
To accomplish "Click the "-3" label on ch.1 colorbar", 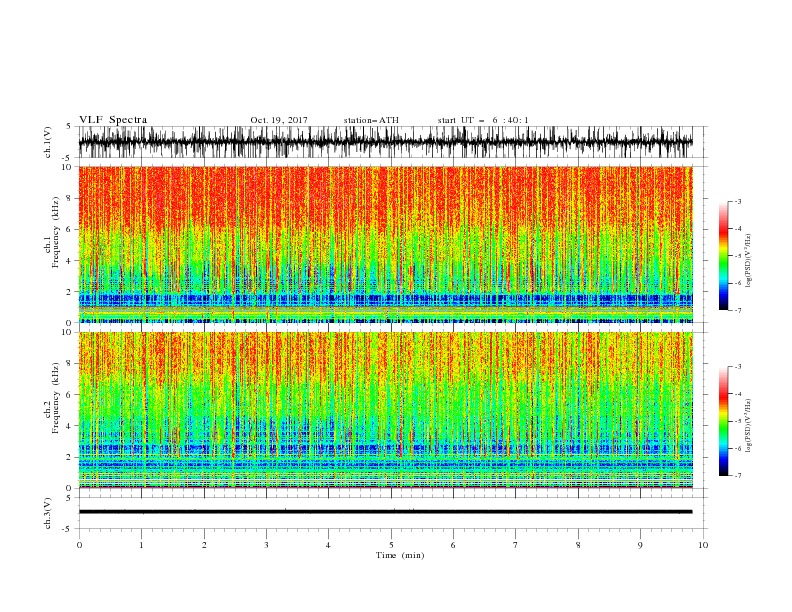I will tap(737, 201).
